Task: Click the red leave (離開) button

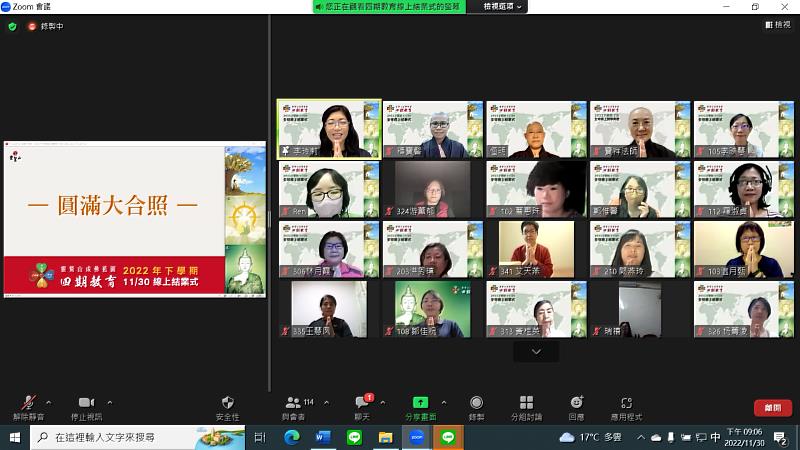Action: click(x=772, y=408)
